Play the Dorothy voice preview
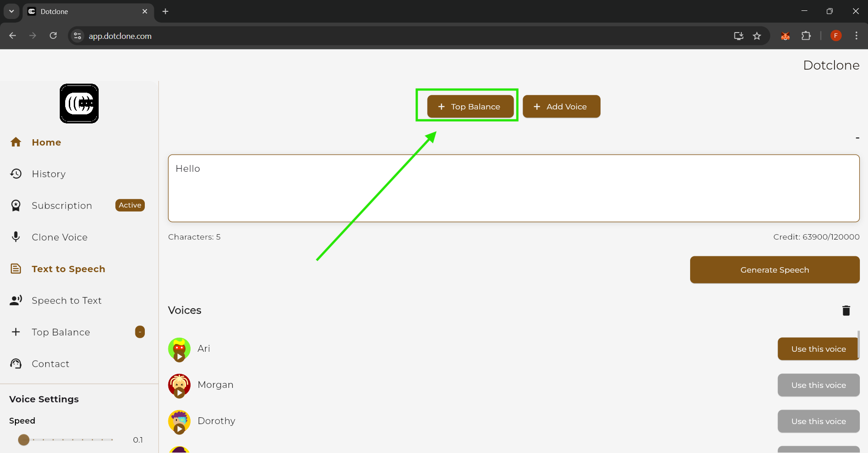Screen dimensions: 868x453 180,429
